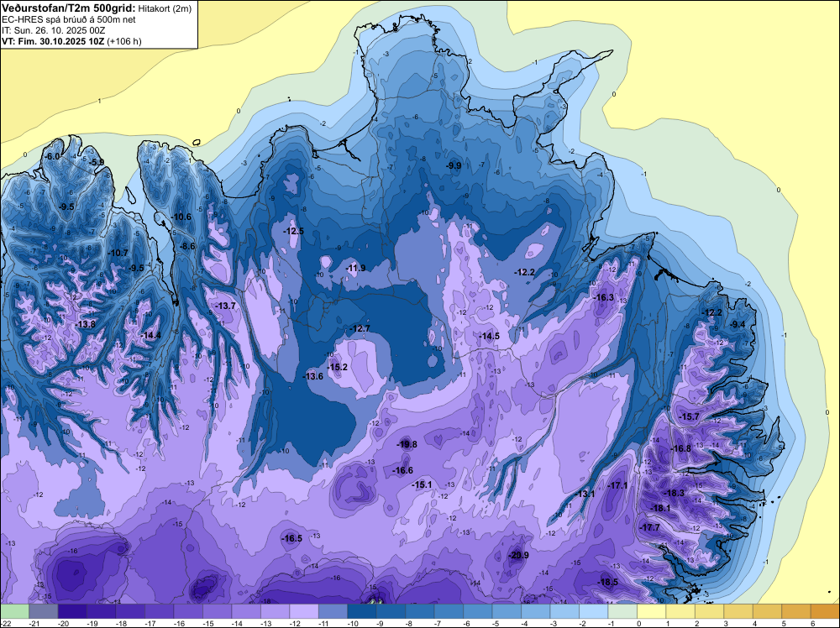The height and width of the screenshot is (628, 840).
Task: Click the -9.9 temperature label
Action: 454,166
